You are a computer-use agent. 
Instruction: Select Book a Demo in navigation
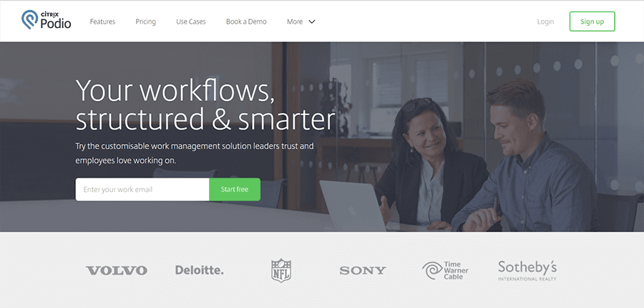tap(246, 21)
